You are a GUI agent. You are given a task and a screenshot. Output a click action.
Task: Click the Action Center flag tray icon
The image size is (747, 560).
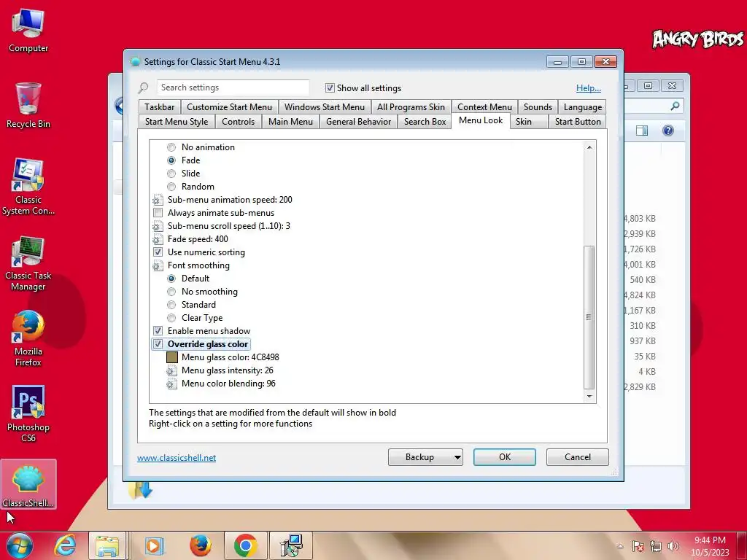pyautogui.click(x=638, y=546)
